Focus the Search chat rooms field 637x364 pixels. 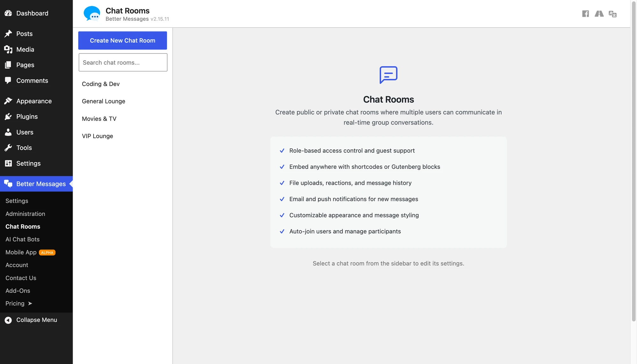pyautogui.click(x=123, y=62)
